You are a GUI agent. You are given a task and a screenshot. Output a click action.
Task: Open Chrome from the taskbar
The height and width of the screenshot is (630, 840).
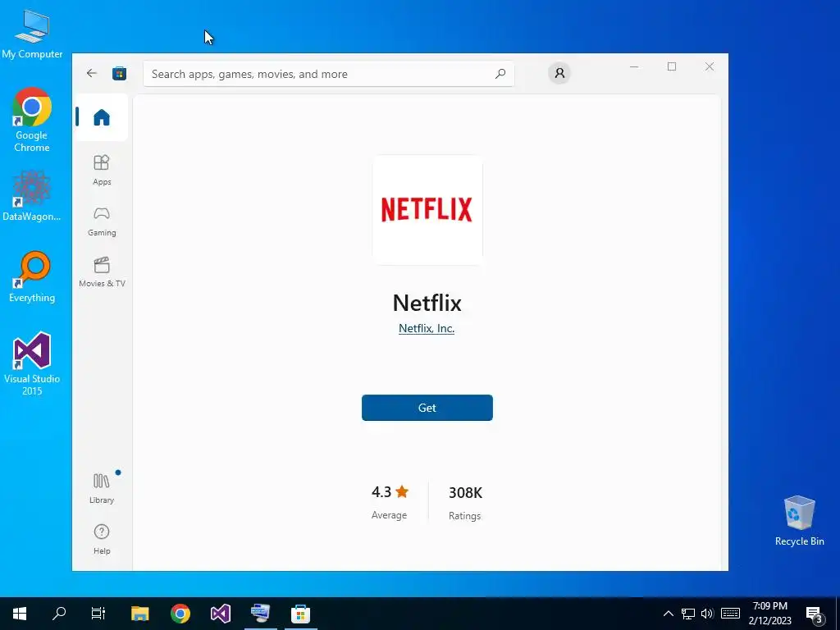pyautogui.click(x=180, y=614)
